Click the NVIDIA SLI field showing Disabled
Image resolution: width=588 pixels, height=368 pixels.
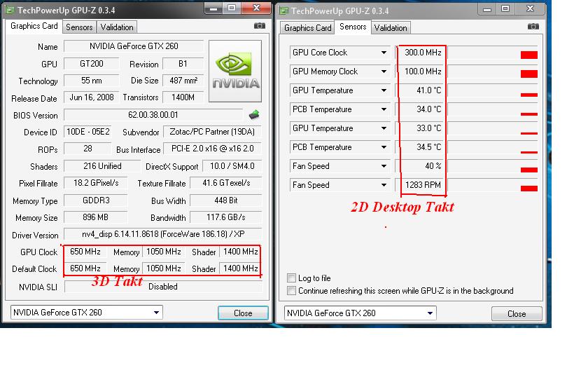pyautogui.click(x=163, y=287)
